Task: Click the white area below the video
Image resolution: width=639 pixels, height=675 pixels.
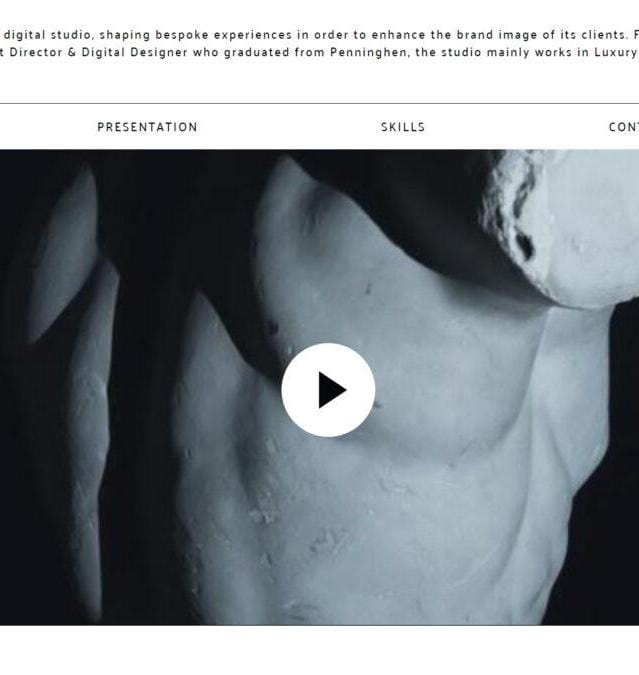Action: click(x=320, y=650)
